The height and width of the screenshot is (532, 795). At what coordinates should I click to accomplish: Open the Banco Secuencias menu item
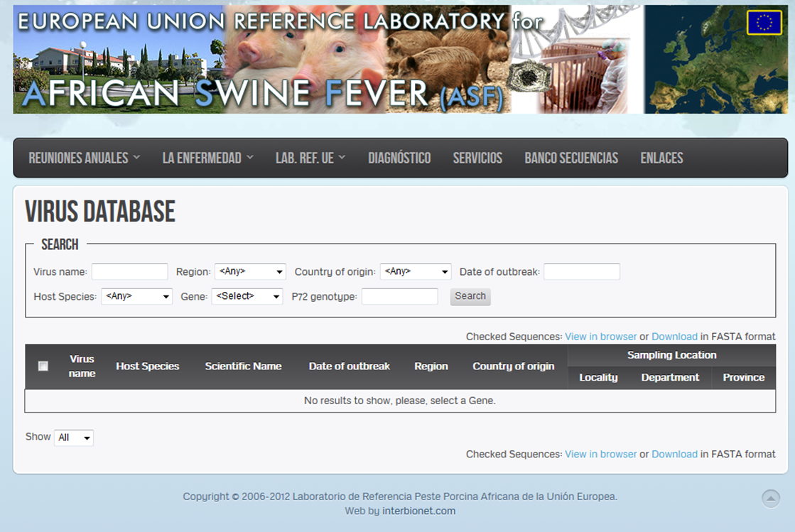pyautogui.click(x=571, y=158)
